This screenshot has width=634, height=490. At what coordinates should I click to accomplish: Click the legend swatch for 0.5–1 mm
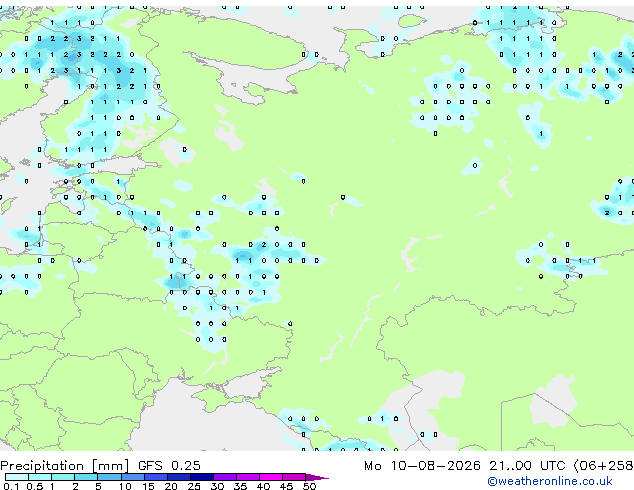[x=40, y=477]
